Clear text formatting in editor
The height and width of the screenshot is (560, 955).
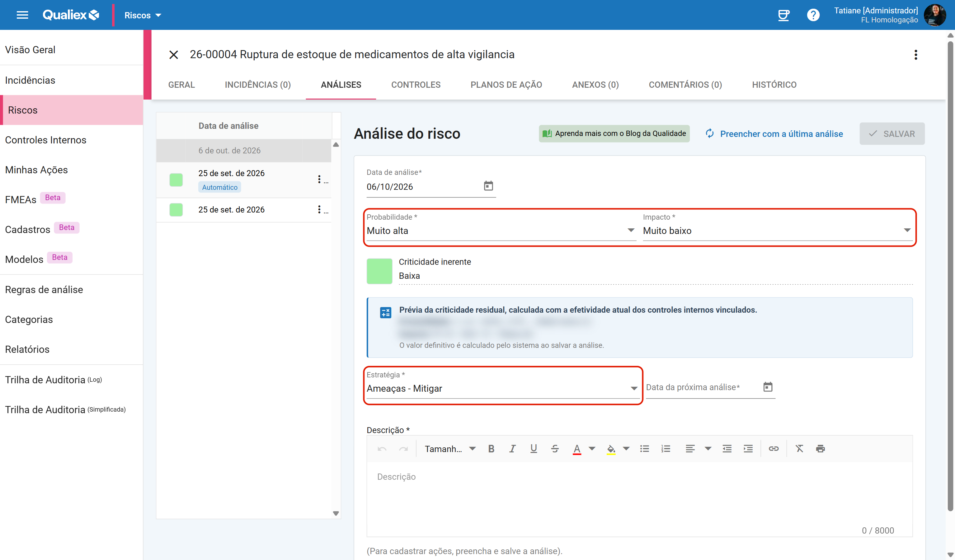pos(799,449)
